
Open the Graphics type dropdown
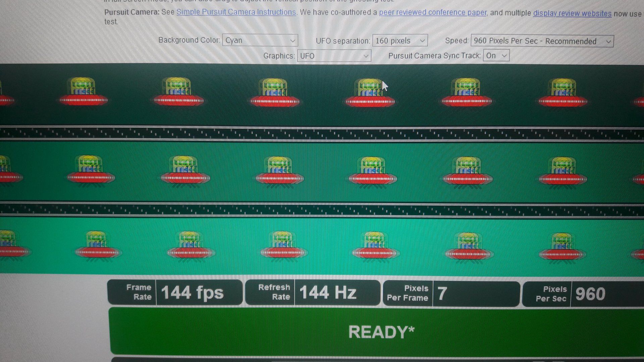click(x=334, y=56)
